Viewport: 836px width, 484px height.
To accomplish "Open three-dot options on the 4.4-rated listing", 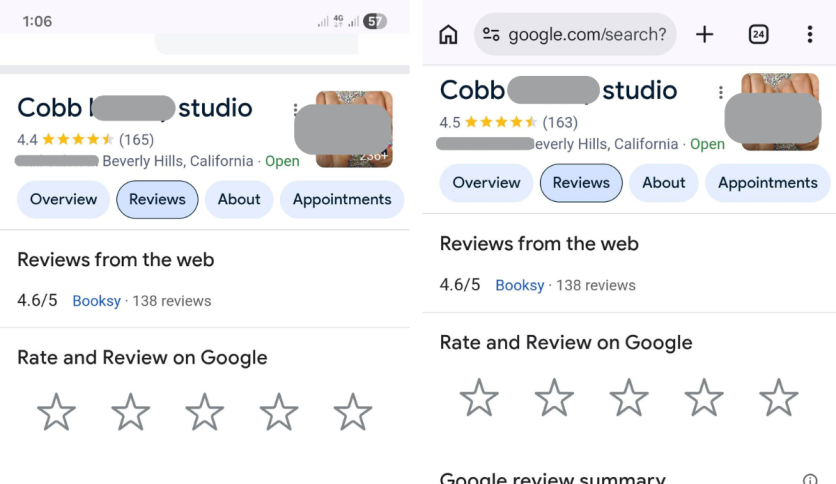I will [295, 109].
